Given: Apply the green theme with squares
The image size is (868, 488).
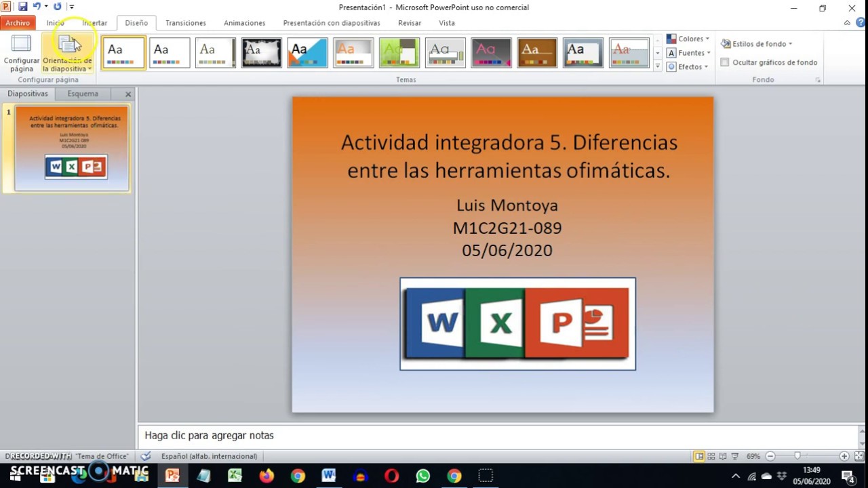Looking at the screenshot, I should click(x=399, y=53).
